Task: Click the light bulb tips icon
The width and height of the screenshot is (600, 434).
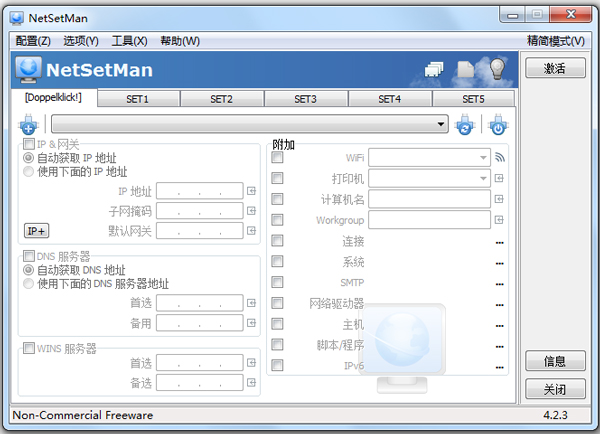Action: tap(497, 69)
